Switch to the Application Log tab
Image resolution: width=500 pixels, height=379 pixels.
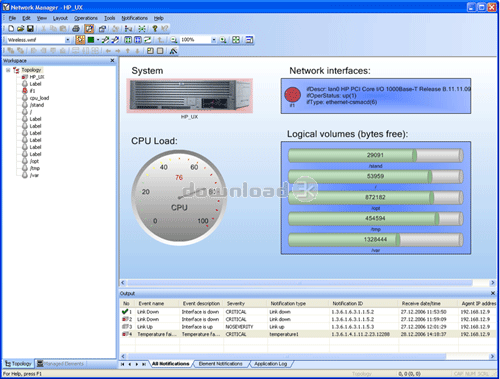pos(270,364)
